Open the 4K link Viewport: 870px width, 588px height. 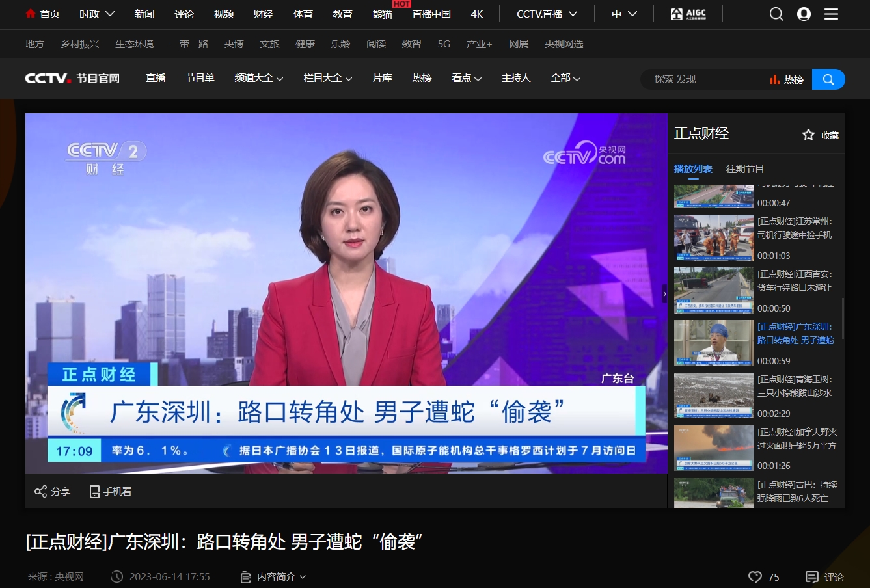coord(477,14)
